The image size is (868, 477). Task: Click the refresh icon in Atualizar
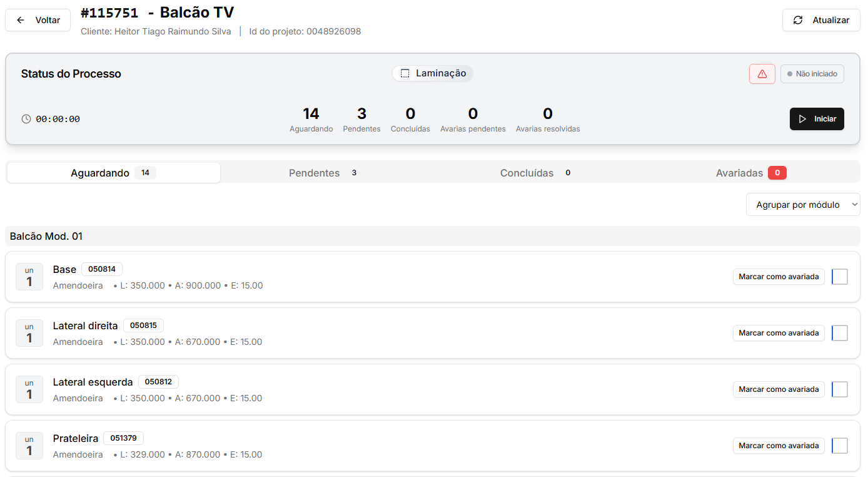pos(798,20)
